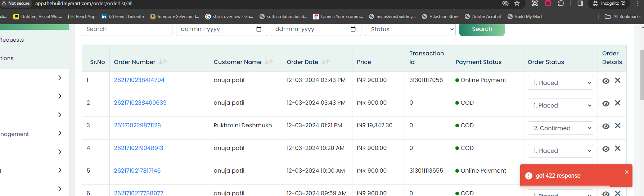View details of order 2621710238400639

click(606, 104)
